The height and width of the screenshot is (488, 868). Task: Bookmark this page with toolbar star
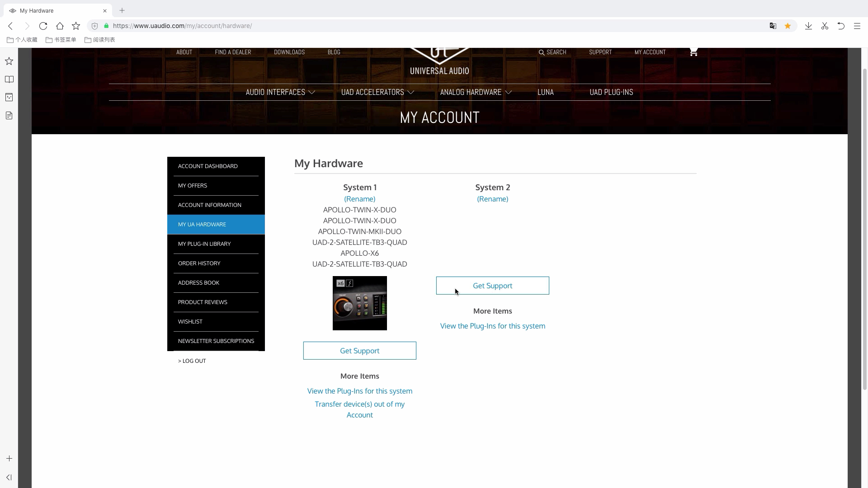tap(76, 26)
